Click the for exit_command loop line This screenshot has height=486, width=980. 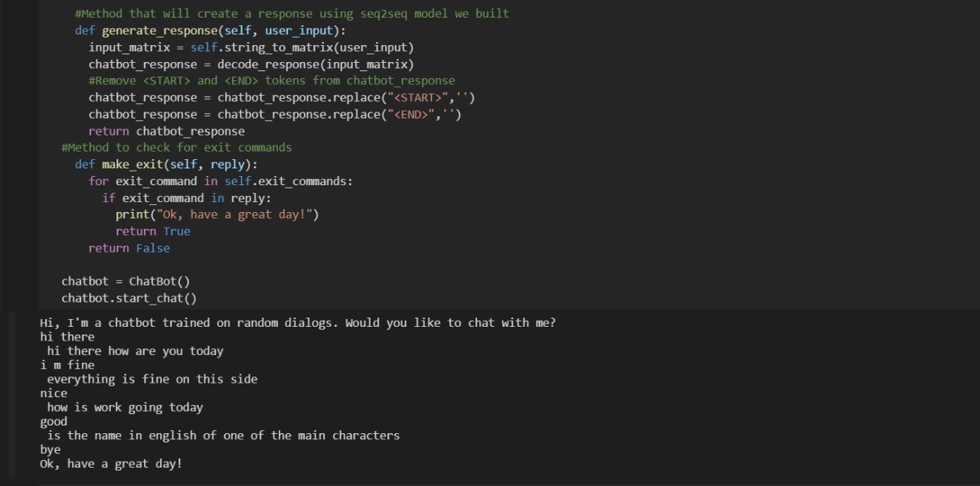(220, 181)
